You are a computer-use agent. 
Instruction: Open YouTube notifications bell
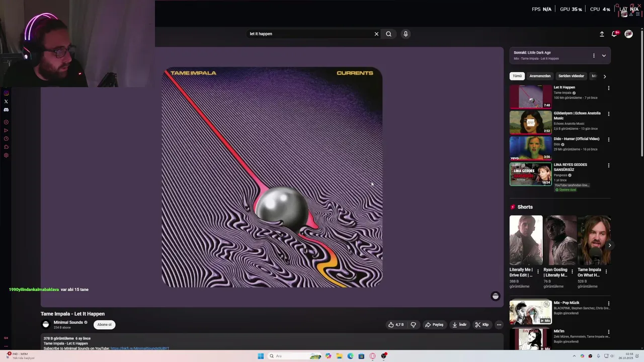coord(614,34)
